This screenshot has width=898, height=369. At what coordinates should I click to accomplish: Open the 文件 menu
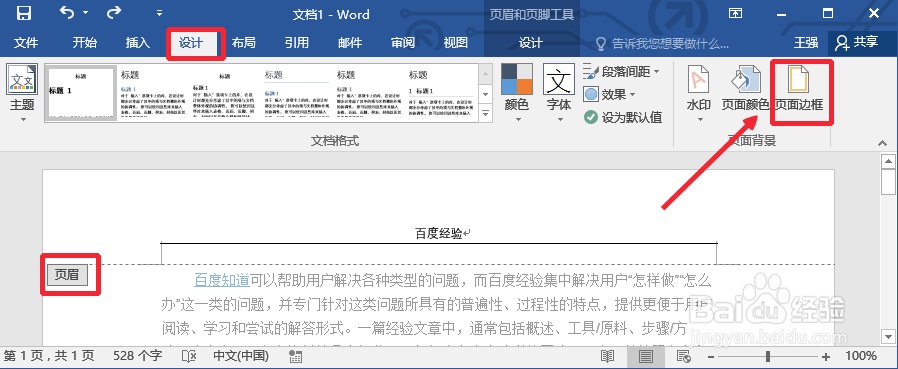tap(26, 43)
